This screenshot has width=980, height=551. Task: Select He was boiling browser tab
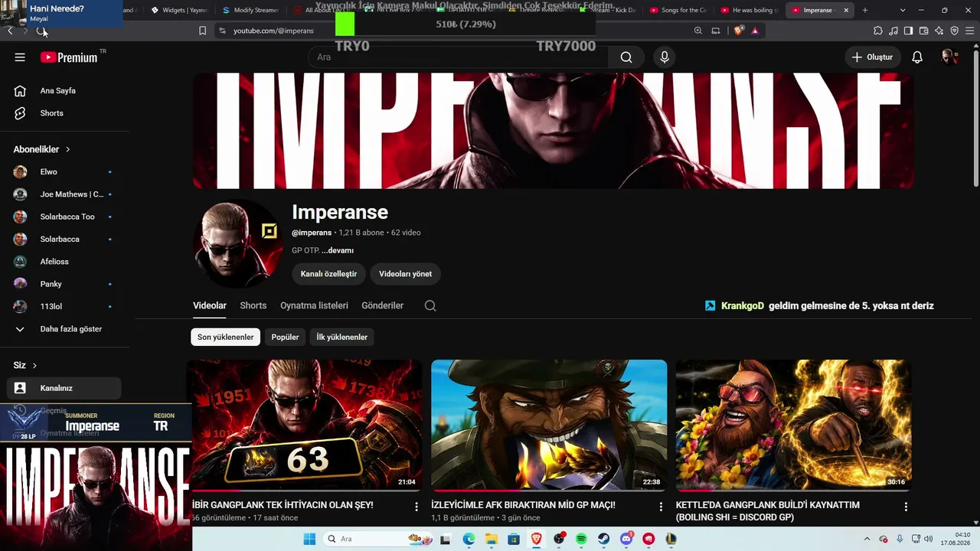pos(749,10)
